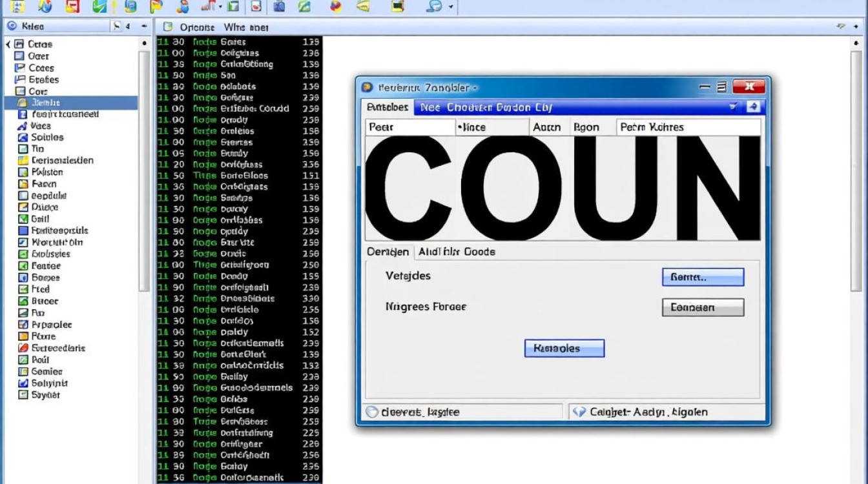Open dropdown arrow at far right of toolbar
The height and width of the screenshot is (484, 868).
pyautogui.click(x=451, y=7)
